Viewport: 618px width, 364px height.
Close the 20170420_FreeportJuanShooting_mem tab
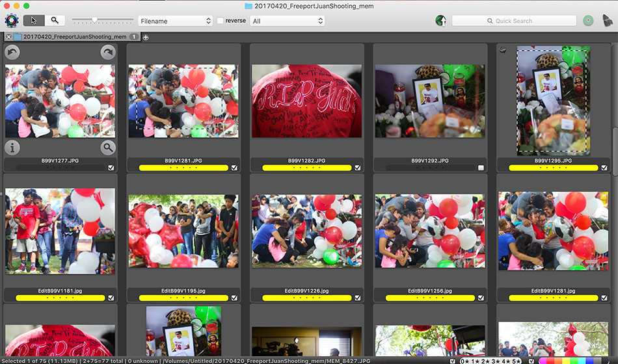point(8,37)
